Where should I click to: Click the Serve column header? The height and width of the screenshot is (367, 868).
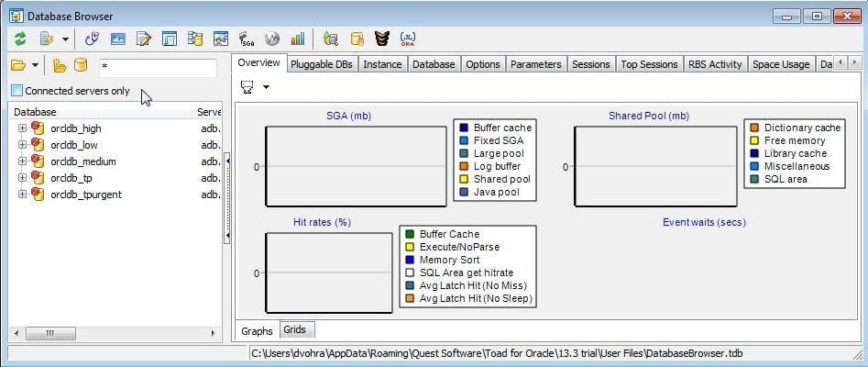[207, 112]
